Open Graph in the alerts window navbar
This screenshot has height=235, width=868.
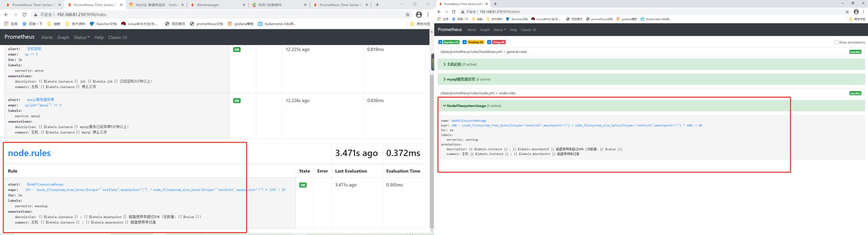click(x=485, y=30)
